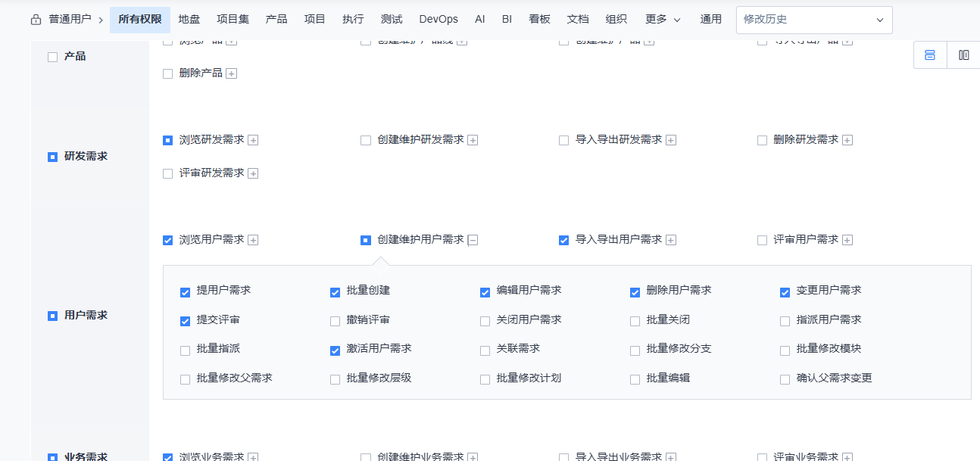This screenshot has height=461, width=980.
Task: Check the 批量关闭 checkbox
Action: 635,321
